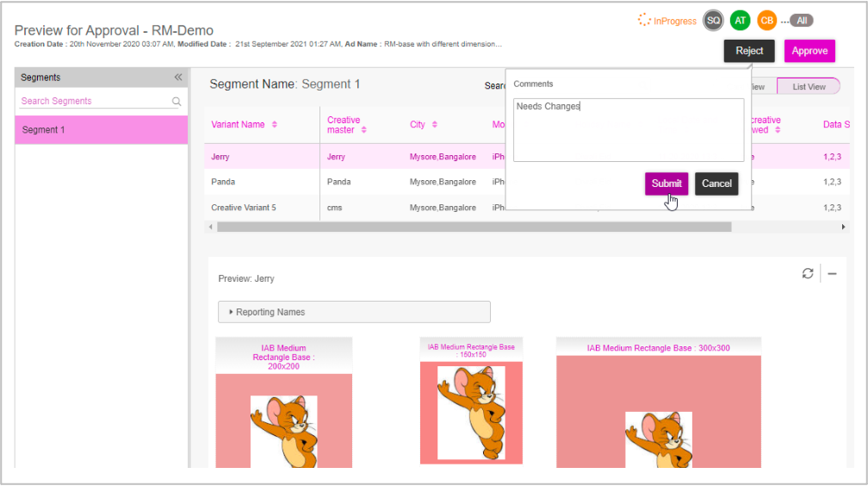
Task: Select the SQ approver avatar
Action: coord(713,21)
